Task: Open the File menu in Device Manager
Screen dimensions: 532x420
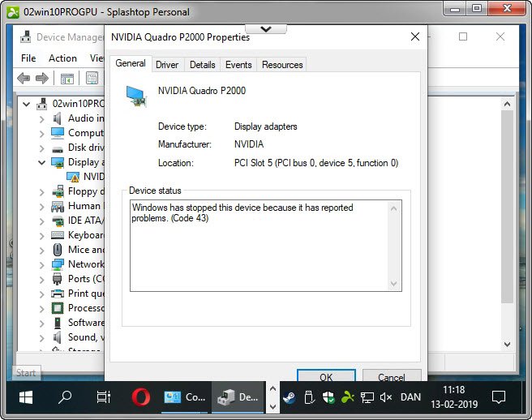Action: click(x=28, y=58)
